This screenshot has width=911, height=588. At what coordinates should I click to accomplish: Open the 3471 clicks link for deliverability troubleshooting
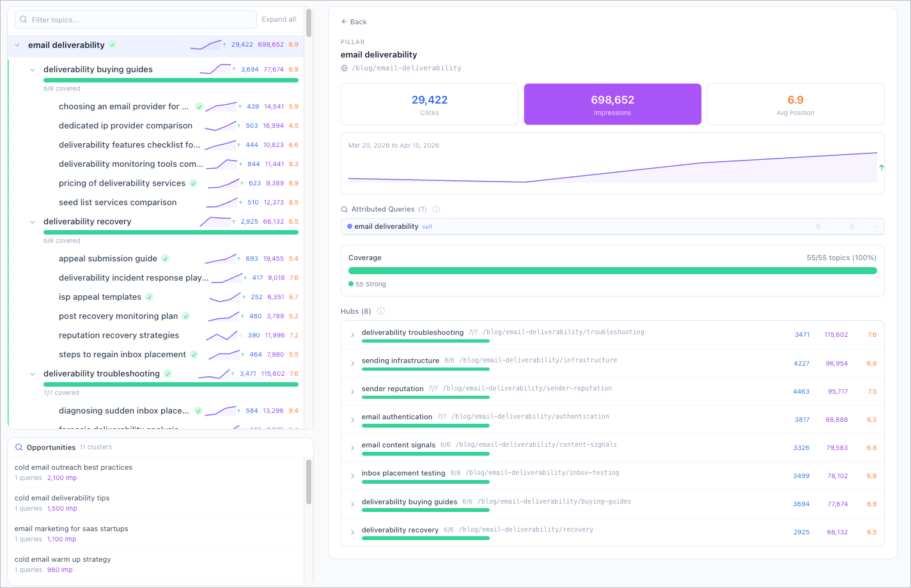(x=802, y=334)
